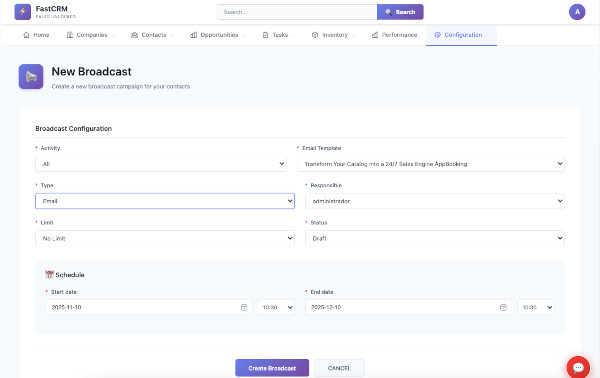
Task: Go to the Home menu
Action: tap(36, 35)
